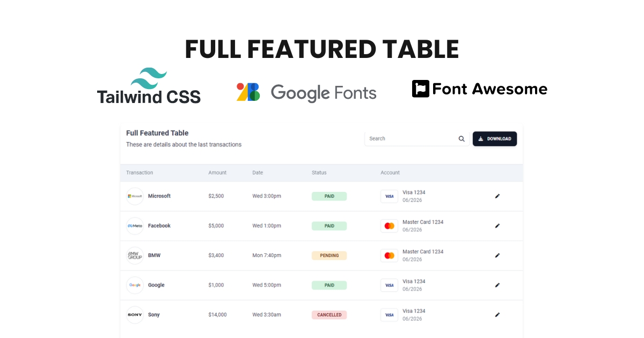
Task: Select the Microsoft transaction name
Action: 159,196
